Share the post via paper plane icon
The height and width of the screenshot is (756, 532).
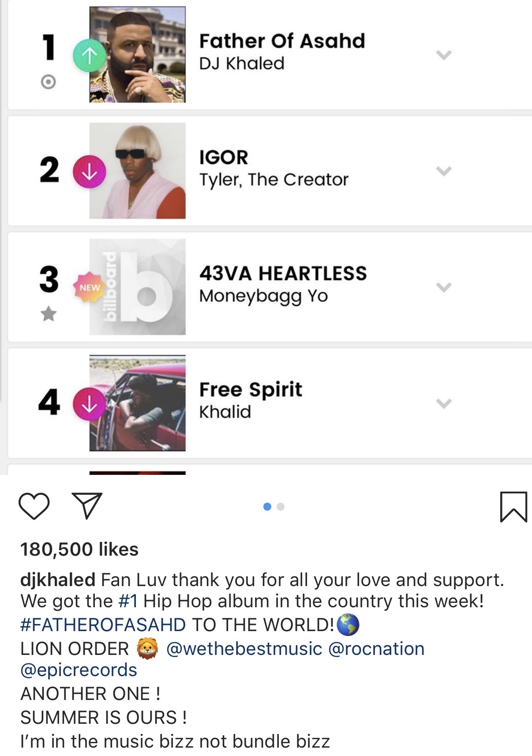(87, 506)
